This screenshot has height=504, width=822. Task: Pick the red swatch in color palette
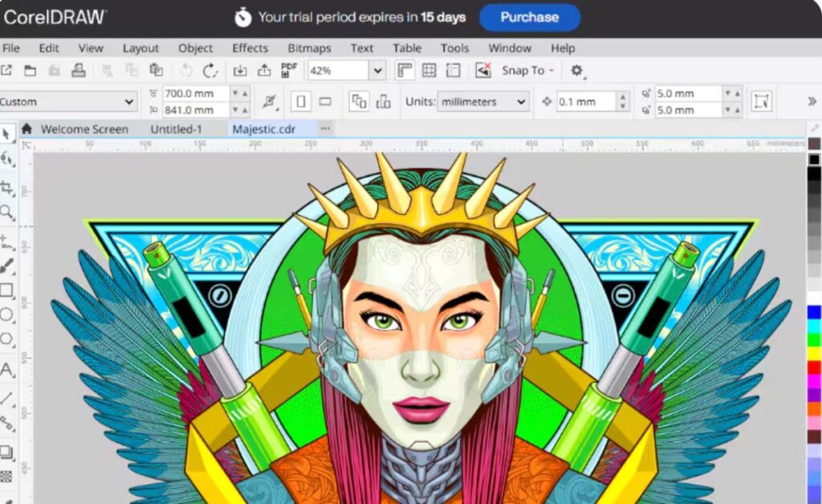pos(814,368)
